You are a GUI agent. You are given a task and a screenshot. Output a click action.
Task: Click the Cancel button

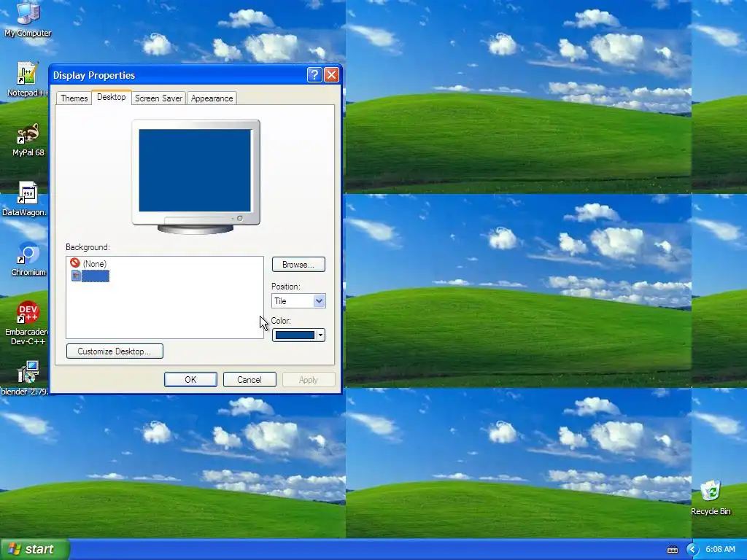249,379
